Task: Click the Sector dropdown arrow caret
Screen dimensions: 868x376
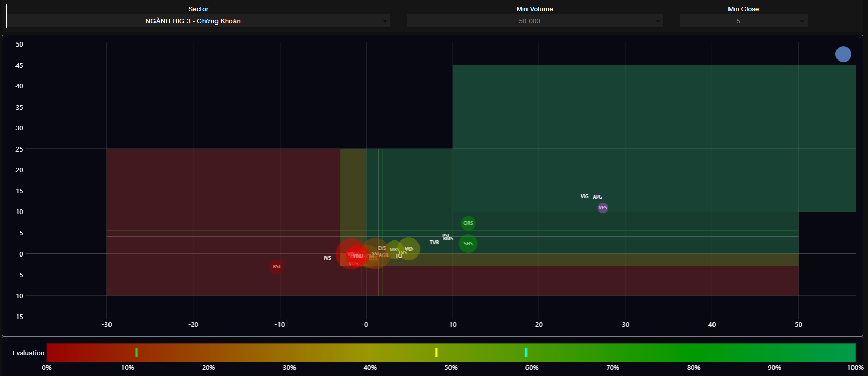Action: point(384,22)
